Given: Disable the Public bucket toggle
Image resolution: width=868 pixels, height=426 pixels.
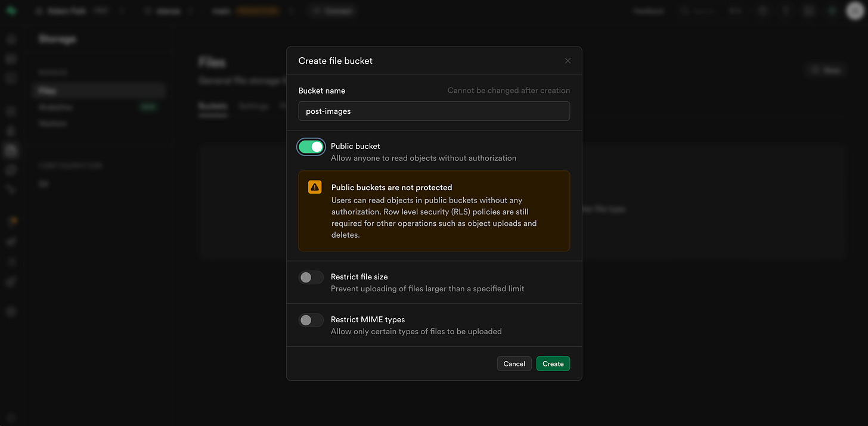Looking at the screenshot, I should pyautogui.click(x=311, y=147).
